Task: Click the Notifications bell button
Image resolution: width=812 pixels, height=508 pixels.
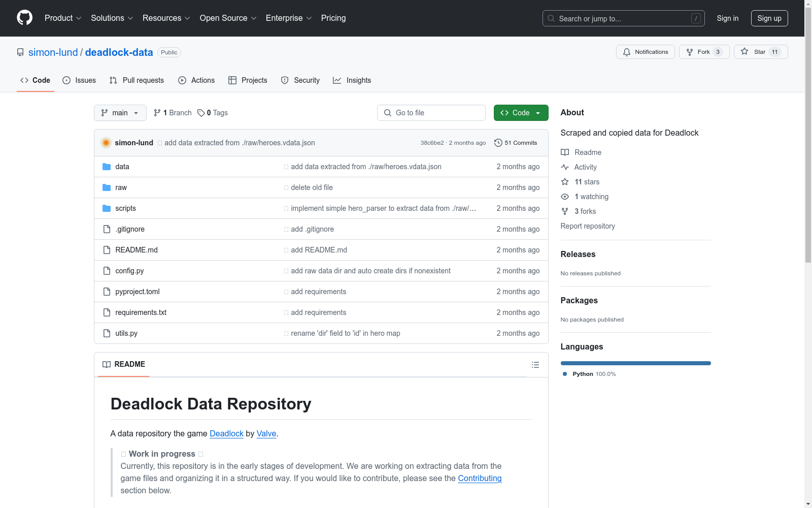Action: tap(646, 52)
